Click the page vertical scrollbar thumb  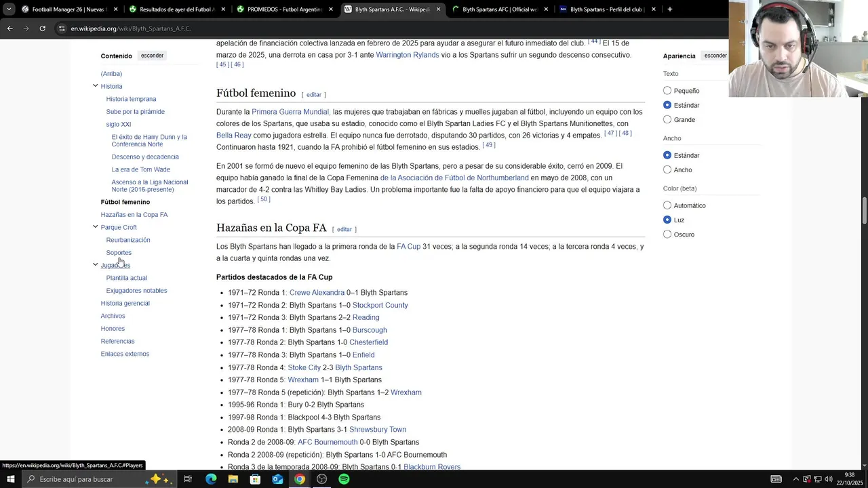864,211
